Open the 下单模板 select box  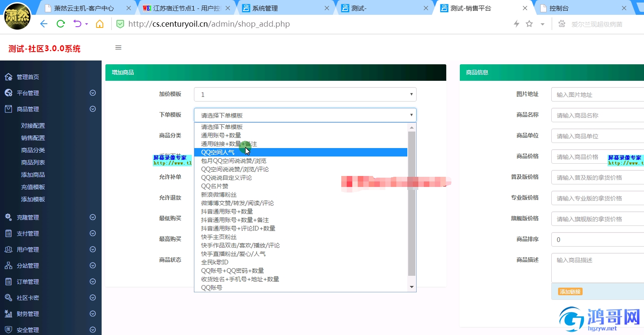(305, 115)
